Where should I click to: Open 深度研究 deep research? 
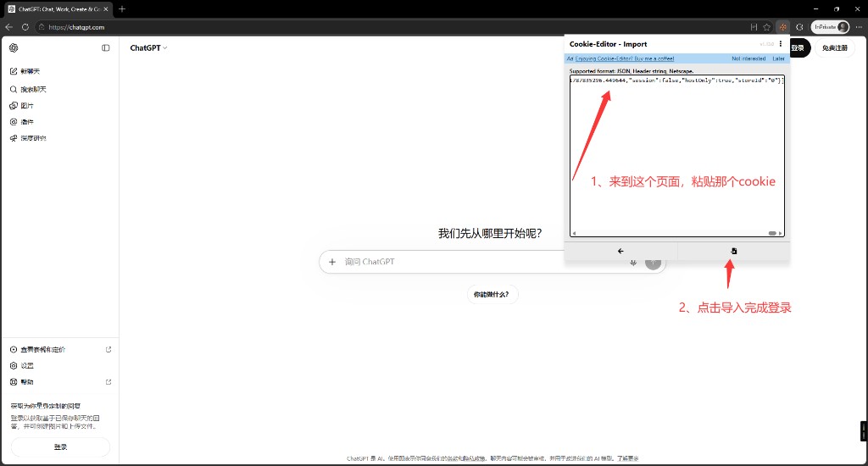28,138
